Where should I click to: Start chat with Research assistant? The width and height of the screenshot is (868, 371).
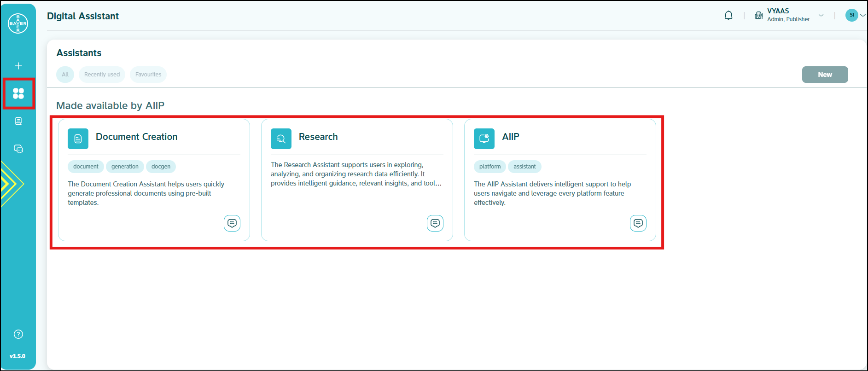435,223
